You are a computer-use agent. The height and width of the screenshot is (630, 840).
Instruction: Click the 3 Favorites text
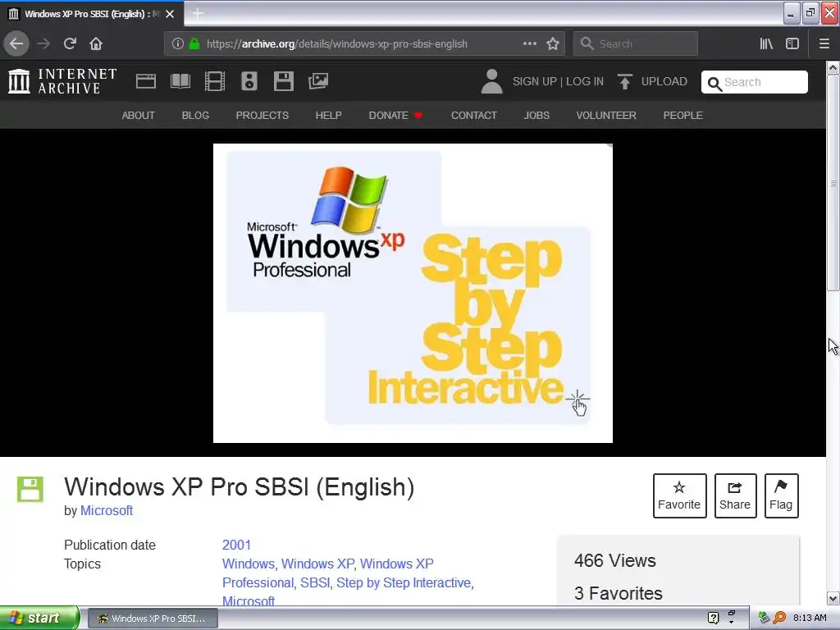click(x=618, y=593)
